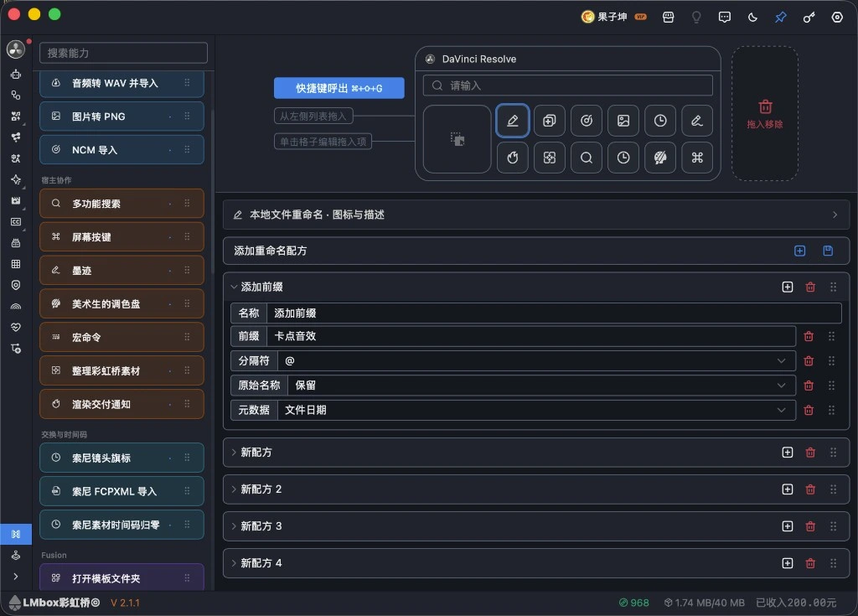
Task: Duplicate 新配方 4 with plus icon
Action: click(x=788, y=563)
